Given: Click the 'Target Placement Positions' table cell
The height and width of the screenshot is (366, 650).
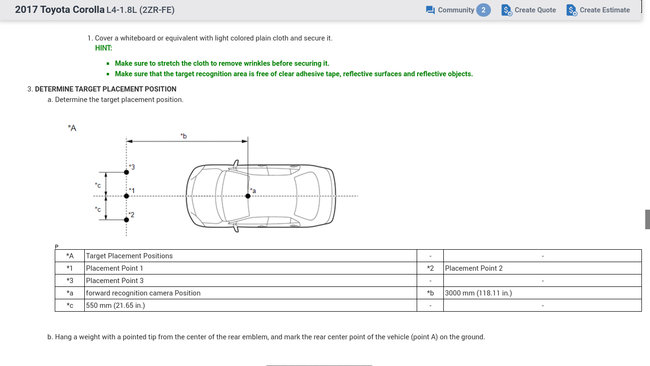Looking at the screenshot, I should coord(250,256).
